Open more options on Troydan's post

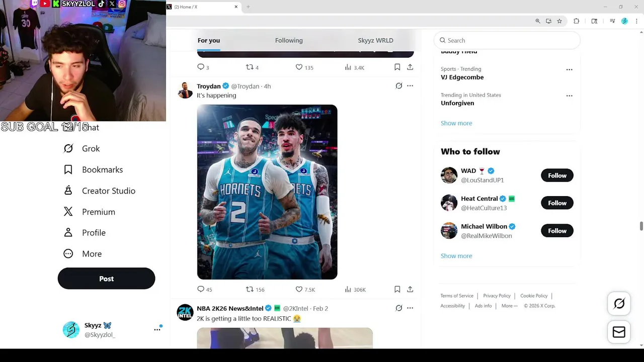410,86
